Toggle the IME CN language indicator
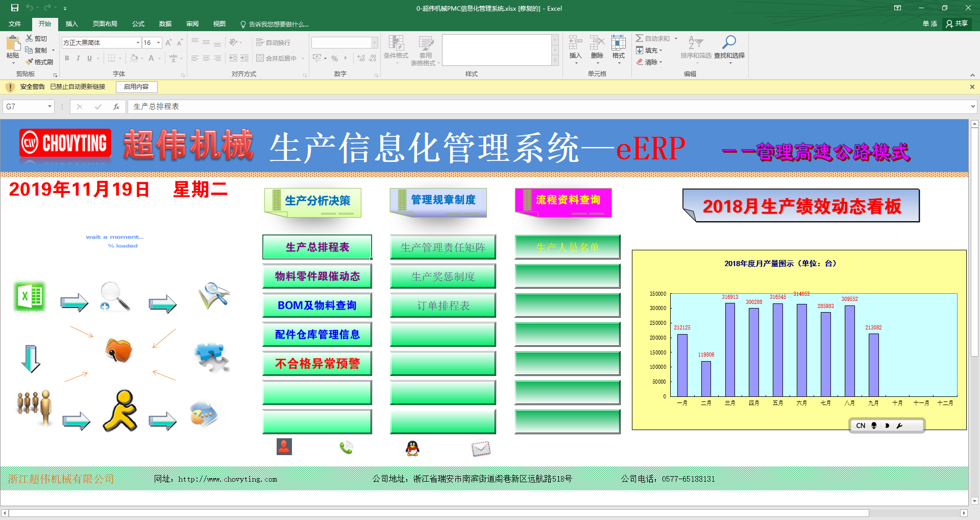This screenshot has width=980, height=520. pos(861,426)
